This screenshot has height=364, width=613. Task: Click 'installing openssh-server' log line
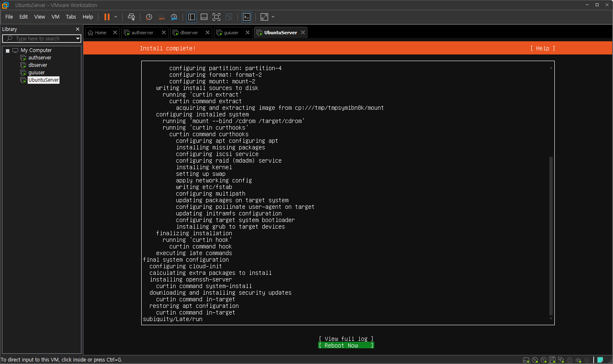tap(191, 279)
